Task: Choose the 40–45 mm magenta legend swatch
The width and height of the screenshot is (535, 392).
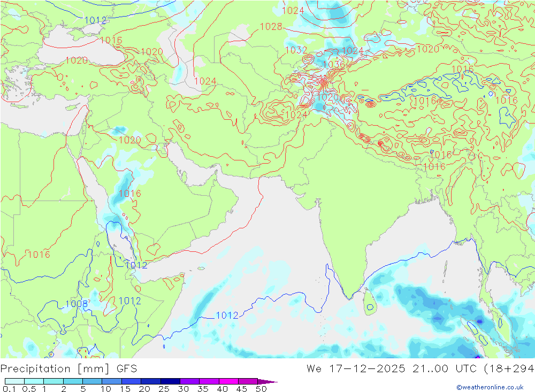Action: pos(228,381)
